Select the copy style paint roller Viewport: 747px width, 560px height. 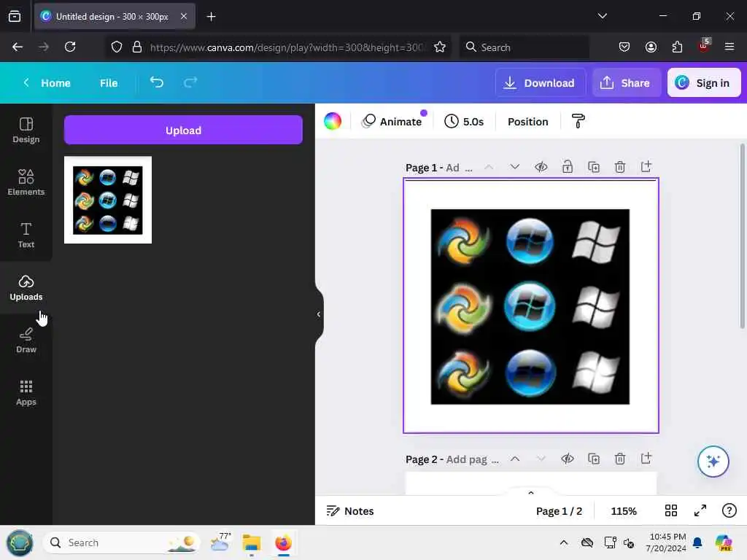click(x=578, y=121)
